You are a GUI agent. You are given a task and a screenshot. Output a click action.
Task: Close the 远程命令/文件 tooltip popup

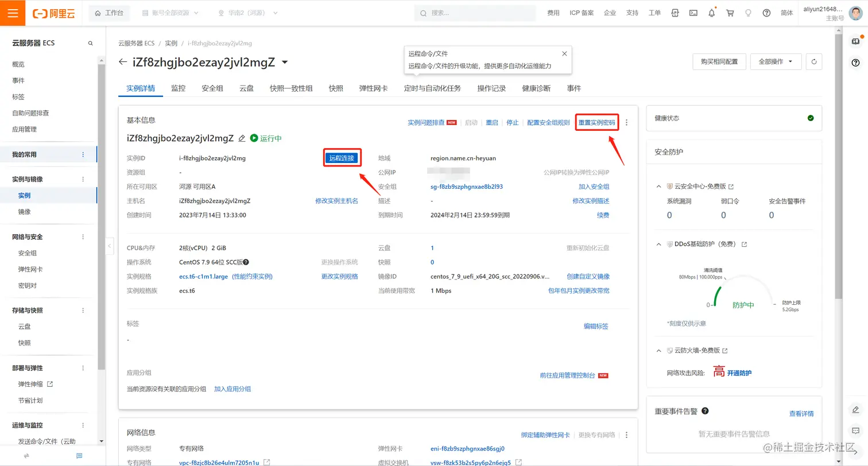click(x=564, y=53)
